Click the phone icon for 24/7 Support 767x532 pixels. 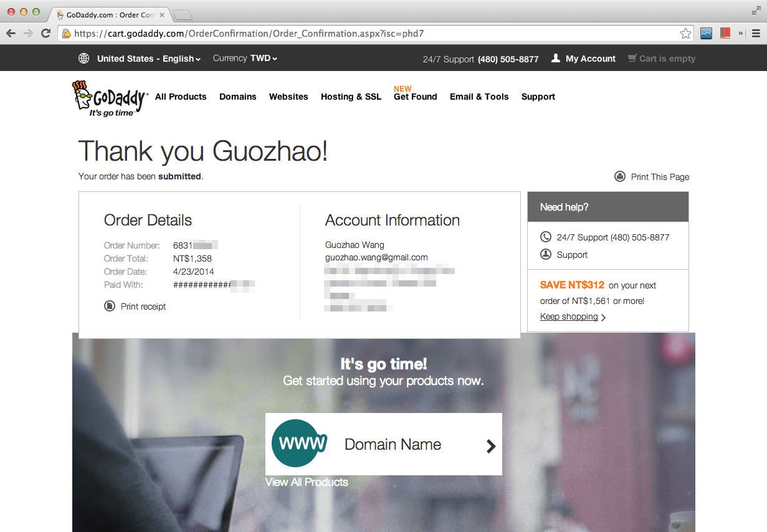point(546,237)
